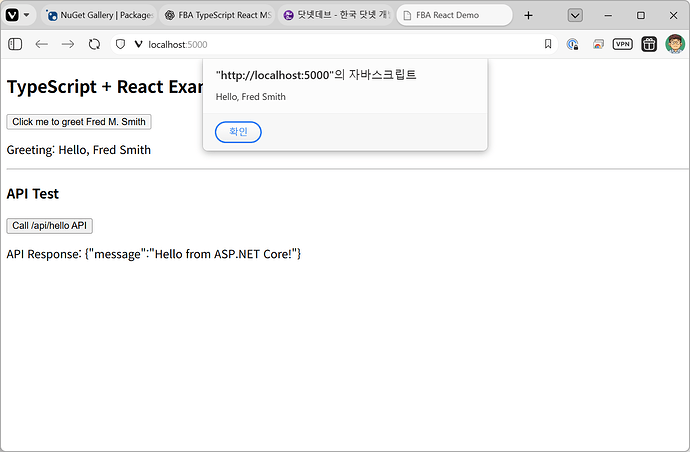Open the tracker shield icon

click(120, 44)
